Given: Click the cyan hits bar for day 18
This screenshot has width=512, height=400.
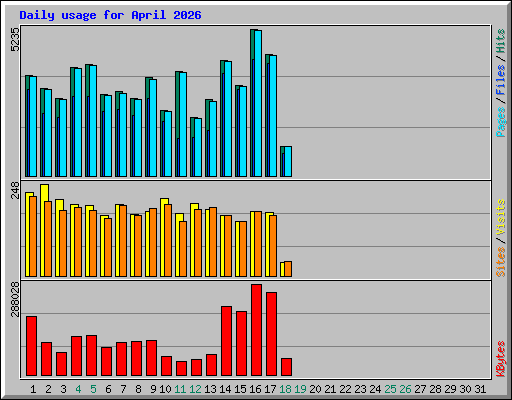Looking at the screenshot, I should click(x=288, y=161).
